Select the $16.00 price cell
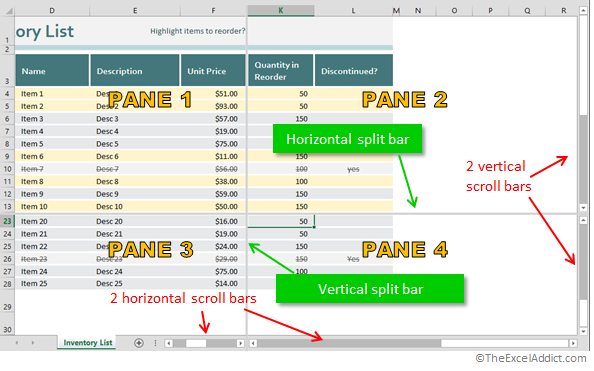This screenshot has width=594, height=371. tap(213, 221)
